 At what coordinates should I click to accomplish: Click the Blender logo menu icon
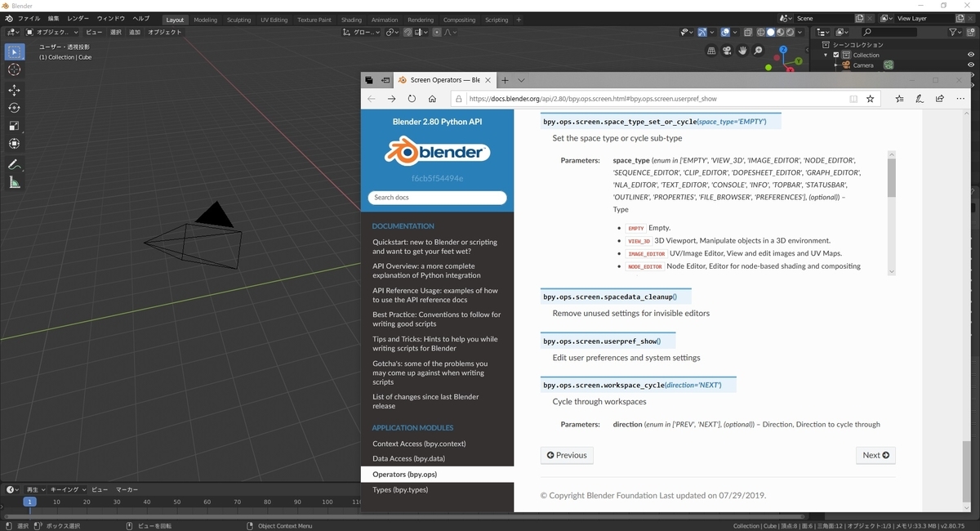coord(8,18)
